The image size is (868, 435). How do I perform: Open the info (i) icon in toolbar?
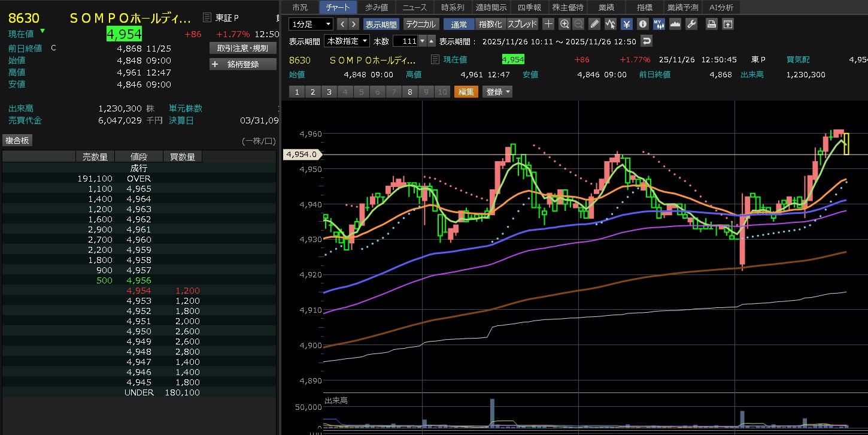(642, 24)
